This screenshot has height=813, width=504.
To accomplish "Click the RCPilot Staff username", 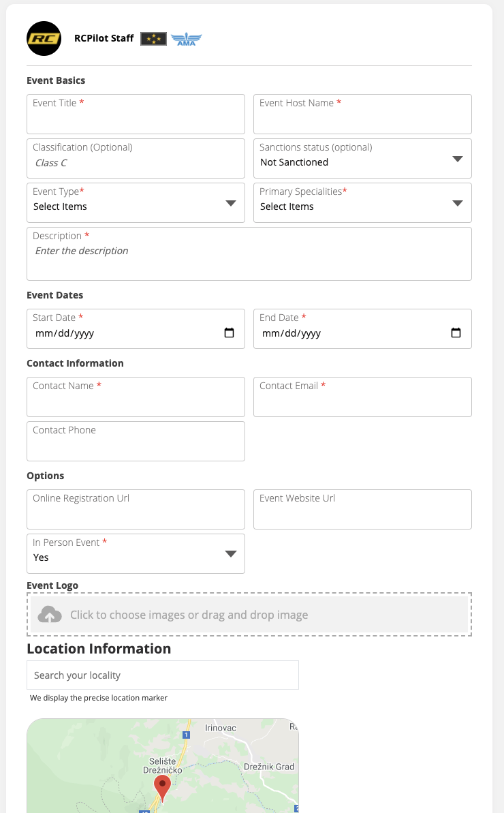I will pyautogui.click(x=104, y=39).
